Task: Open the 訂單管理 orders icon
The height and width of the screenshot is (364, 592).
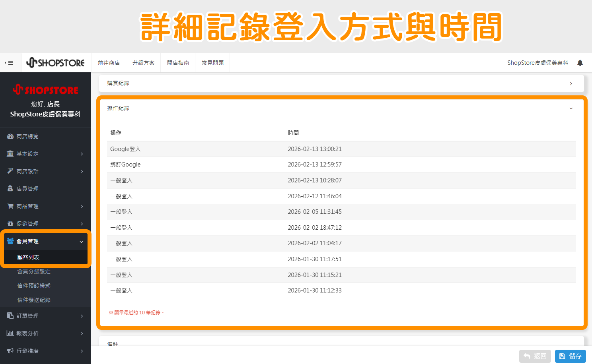Action: tap(10, 316)
